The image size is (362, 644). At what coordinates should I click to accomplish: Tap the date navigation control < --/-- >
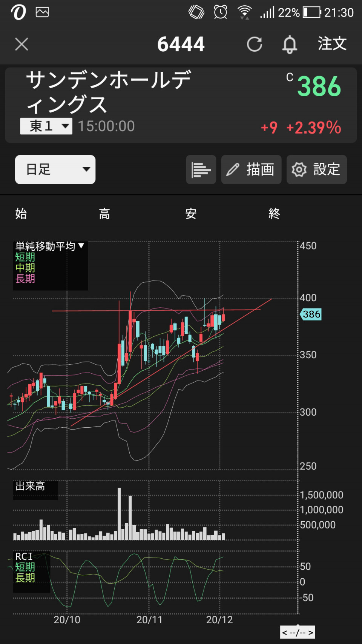point(298,632)
